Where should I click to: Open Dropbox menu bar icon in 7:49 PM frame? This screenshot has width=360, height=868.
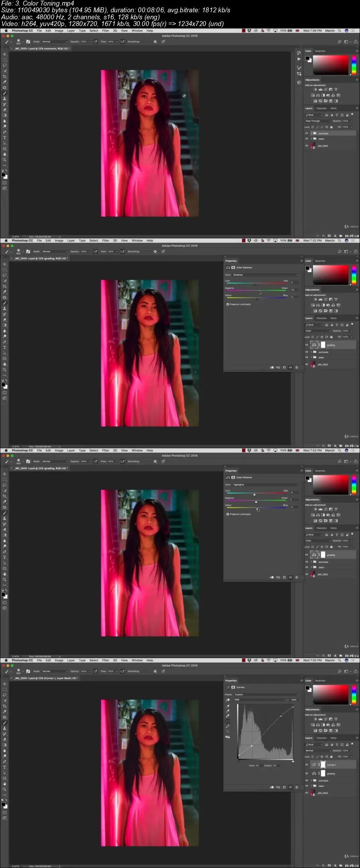pyautogui.click(x=249, y=31)
